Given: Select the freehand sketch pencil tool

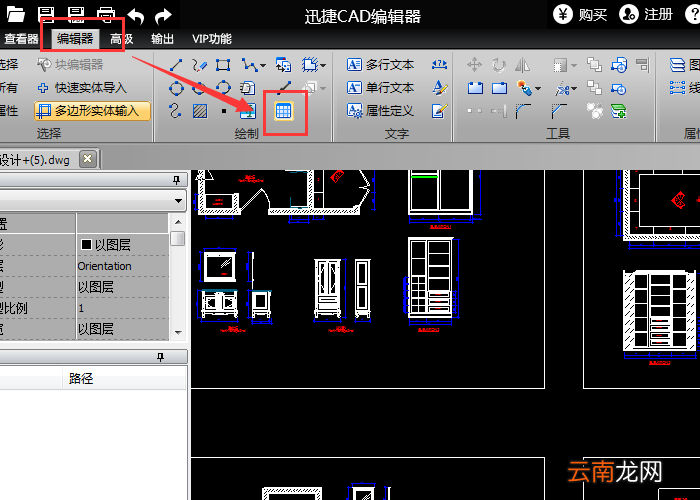Looking at the screenshot, I should tap(200, 65).
